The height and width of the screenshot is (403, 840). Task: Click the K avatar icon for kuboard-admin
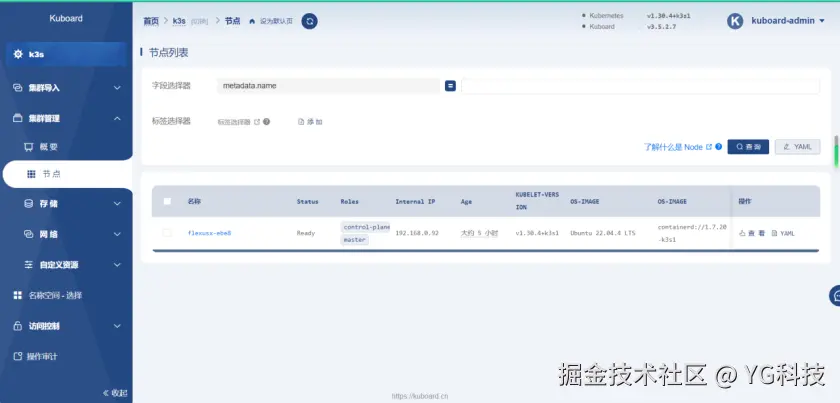[735, 21]
